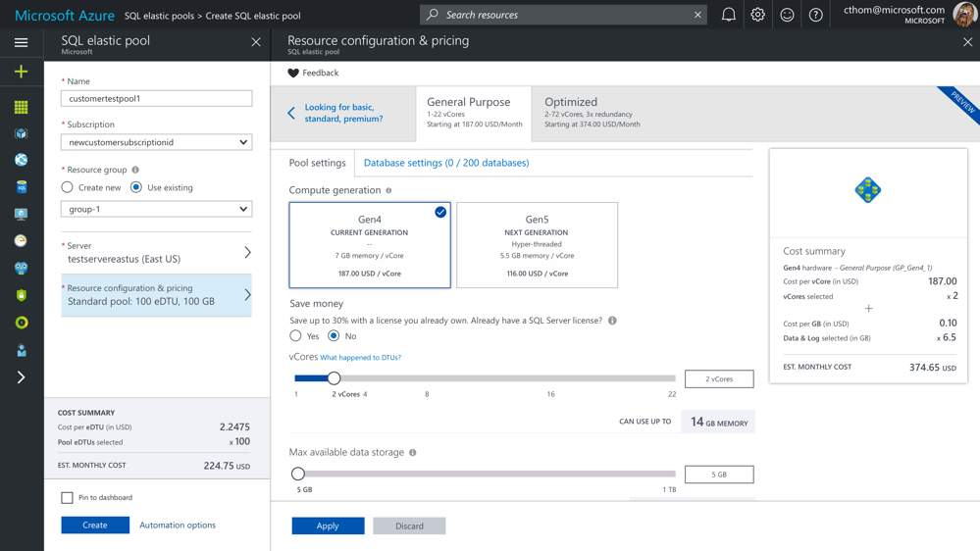Image resolution: width=980 pixels, height=551 pixels.
Task: Open the group-1 resource group dropdown
Action: click(x=156, y=209)
